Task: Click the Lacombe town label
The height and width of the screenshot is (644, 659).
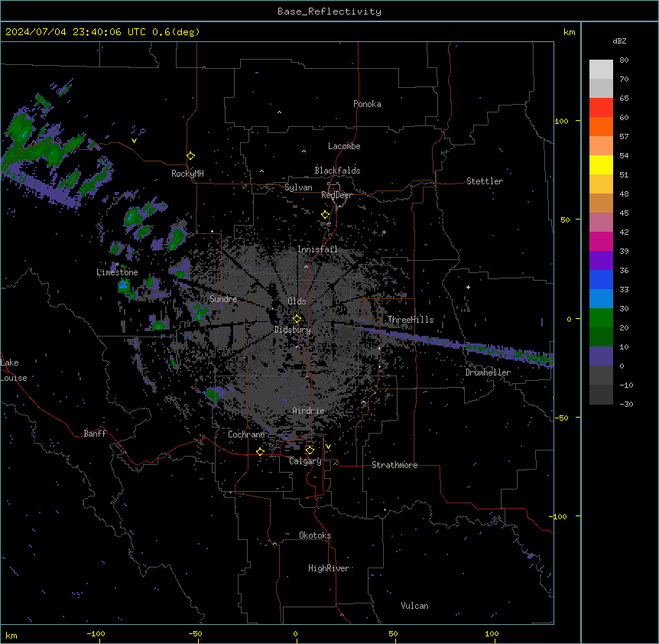Action: [344, 146]
